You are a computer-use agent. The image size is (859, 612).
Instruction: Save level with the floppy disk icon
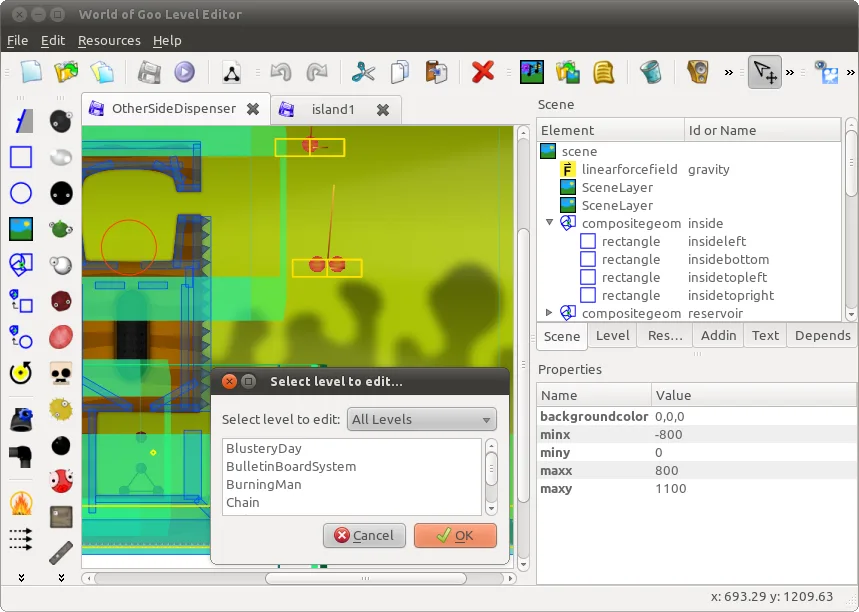[149, 72]
